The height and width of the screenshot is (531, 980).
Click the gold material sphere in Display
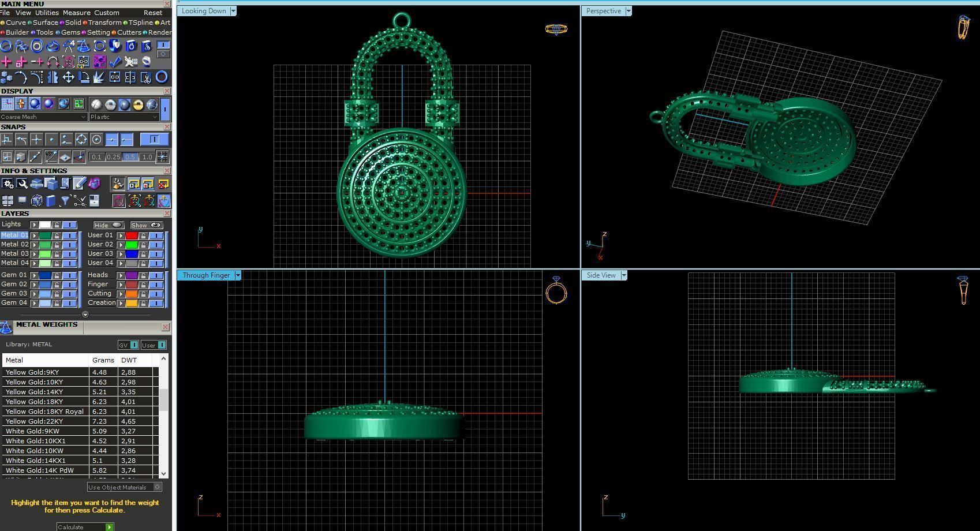pyautogui.click(x=138, y=104)
